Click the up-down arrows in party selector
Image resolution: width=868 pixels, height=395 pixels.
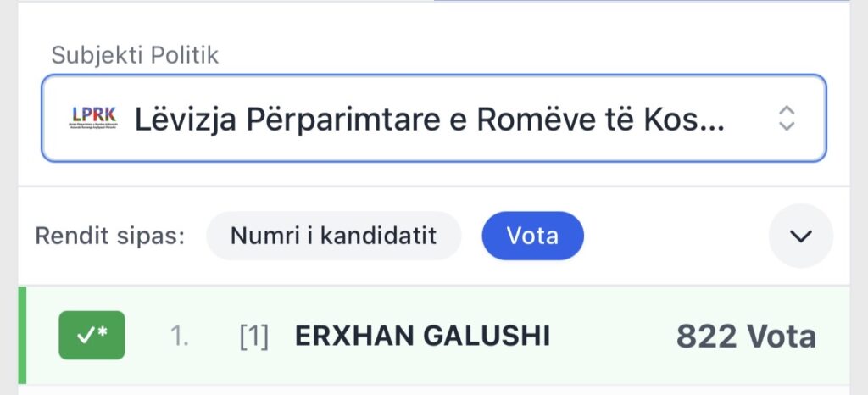pos(787,119)
